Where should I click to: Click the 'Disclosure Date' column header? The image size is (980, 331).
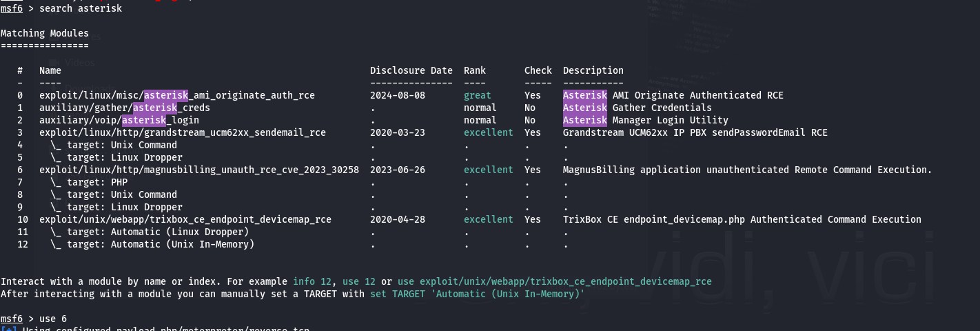pyautogui.click(x=411, y=70)
